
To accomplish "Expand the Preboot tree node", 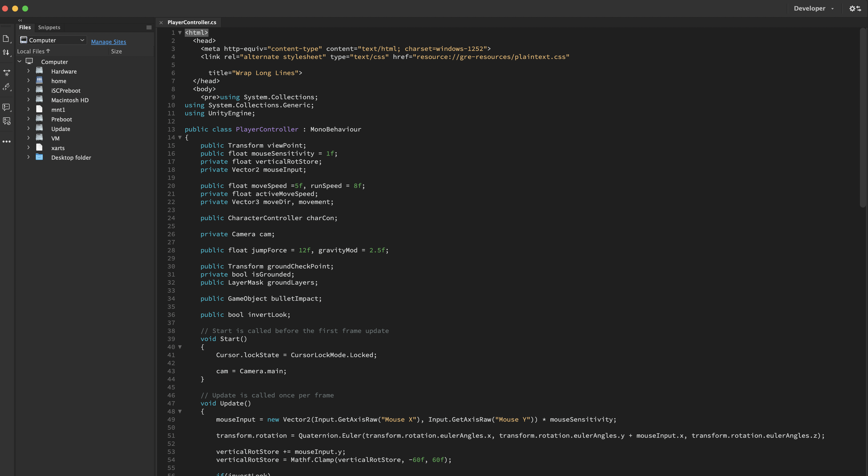I will pos(28,119).
